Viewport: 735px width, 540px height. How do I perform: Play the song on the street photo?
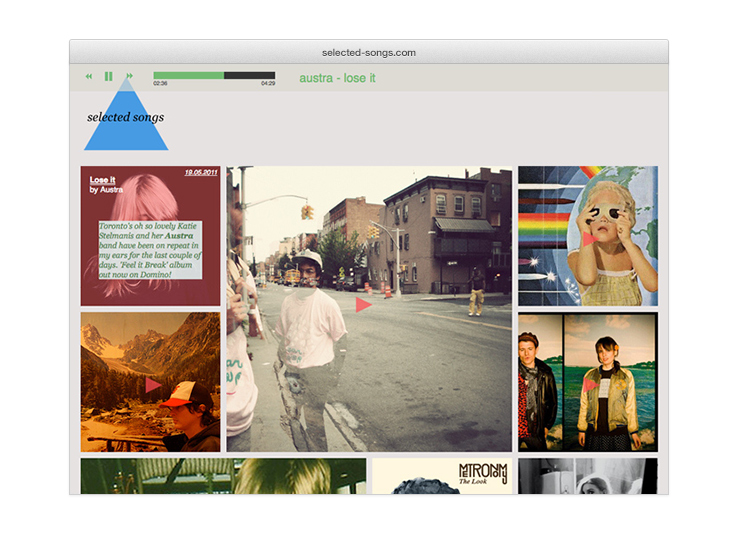pyautogui.click(x=364, y=304)
